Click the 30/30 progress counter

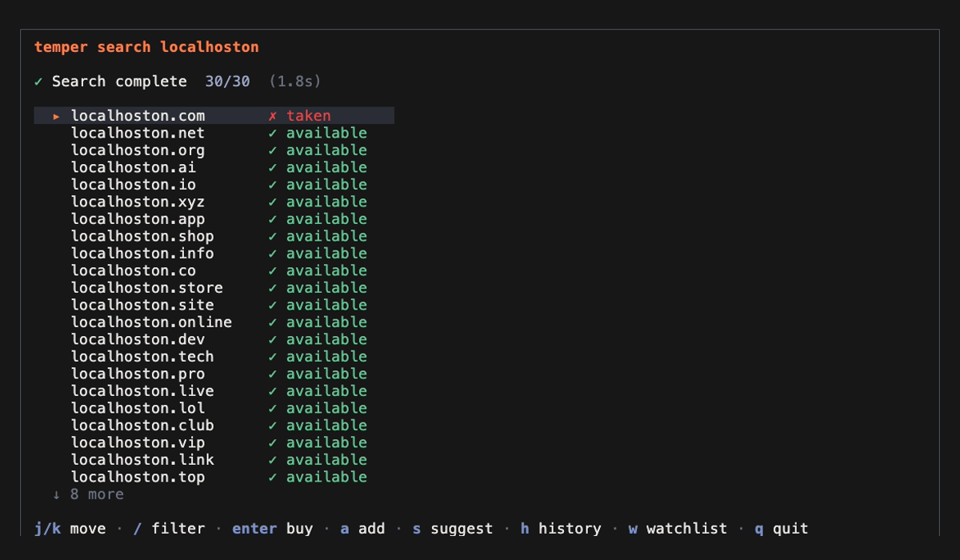pos(227,82)
